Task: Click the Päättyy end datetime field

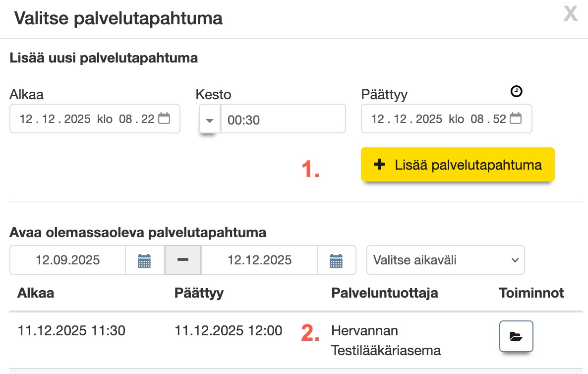Action: click(x=438, y=119)
